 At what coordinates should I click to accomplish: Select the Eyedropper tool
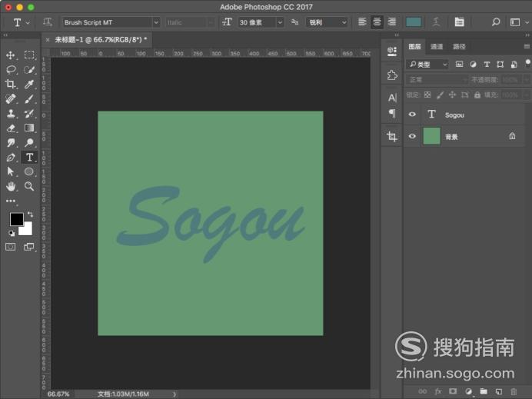pyautogui.click(x=29, y=84)
